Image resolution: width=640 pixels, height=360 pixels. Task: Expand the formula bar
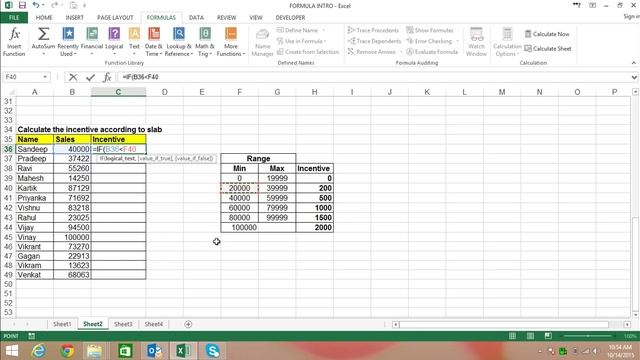(x=634, y=77)
